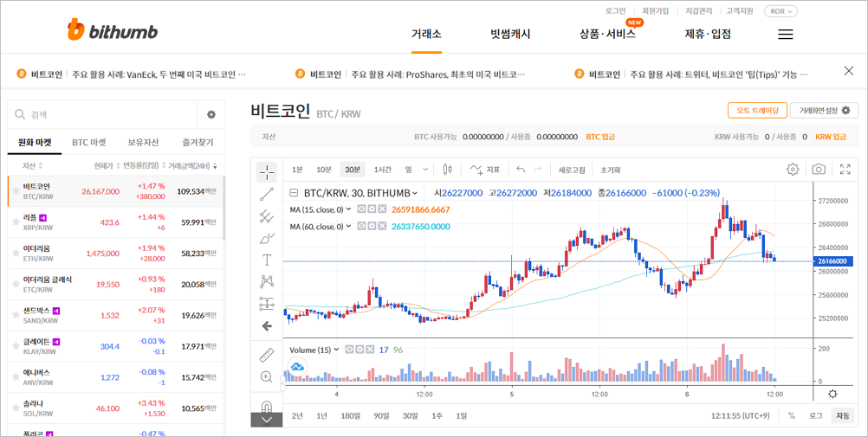
Task: Select the XABCD pattern tool
Action: click(x=266, y=281)
